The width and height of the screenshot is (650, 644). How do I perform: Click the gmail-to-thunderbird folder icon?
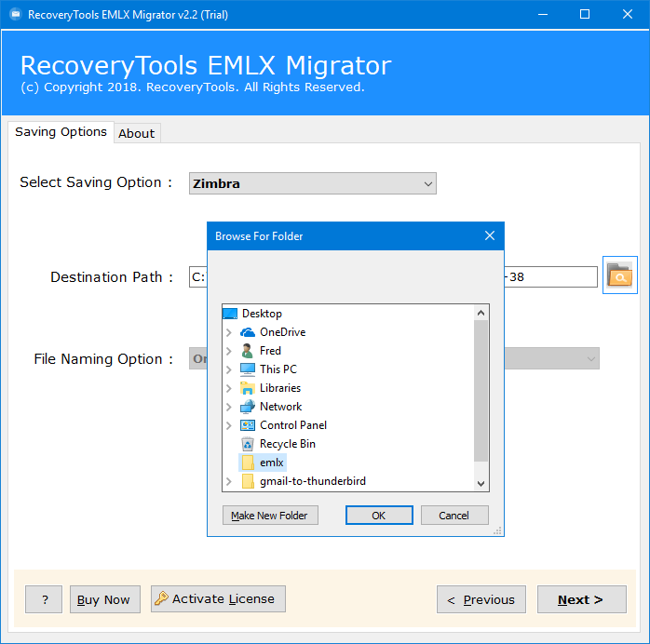[x=248, y=481]
